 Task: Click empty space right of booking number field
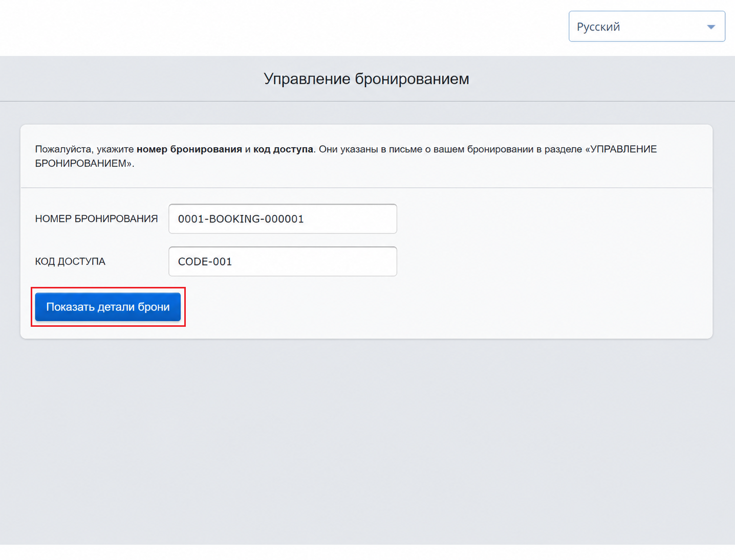pos(553,219)
